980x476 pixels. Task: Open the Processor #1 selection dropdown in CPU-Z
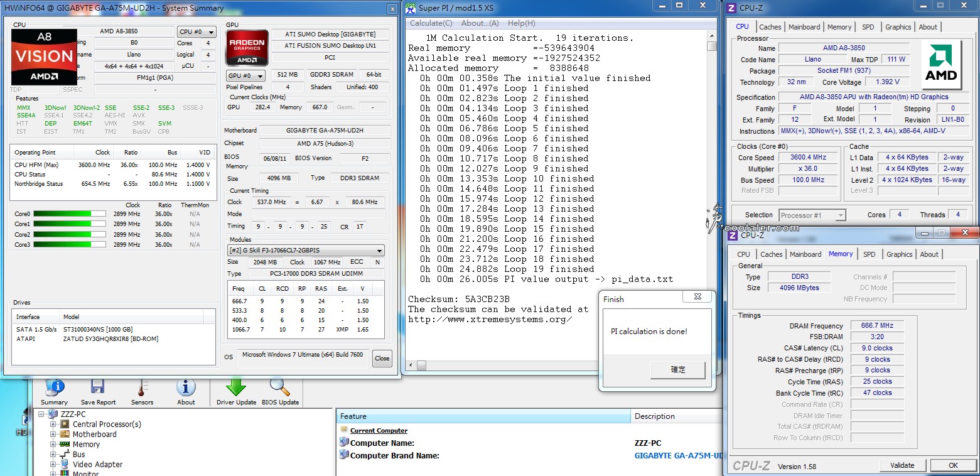[x=812, y=215]
